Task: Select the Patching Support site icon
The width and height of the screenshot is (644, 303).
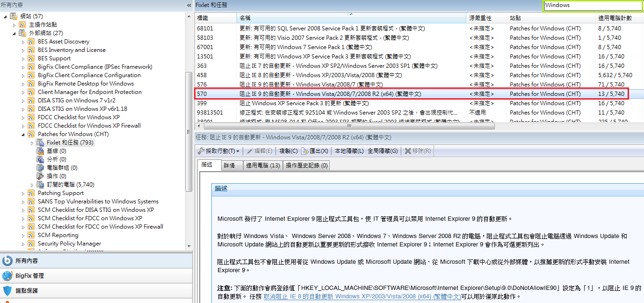Action: point(31,193)
